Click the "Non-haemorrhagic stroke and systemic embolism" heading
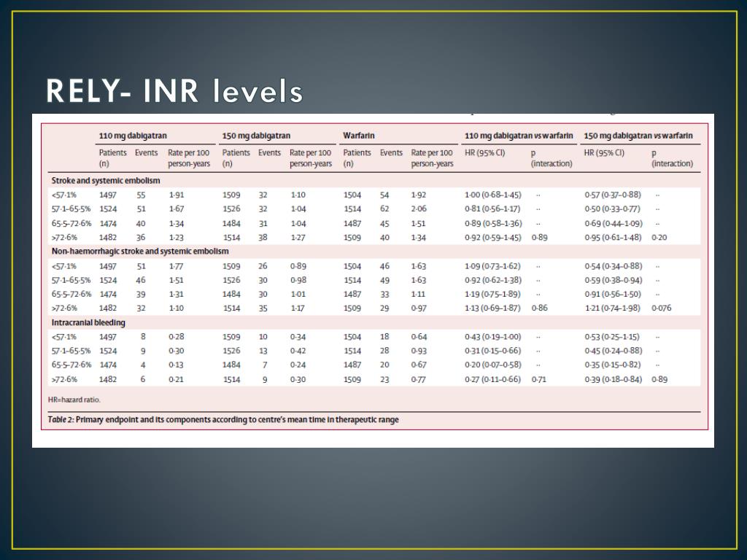Screen dimensions: 747x560 point(140,251)
